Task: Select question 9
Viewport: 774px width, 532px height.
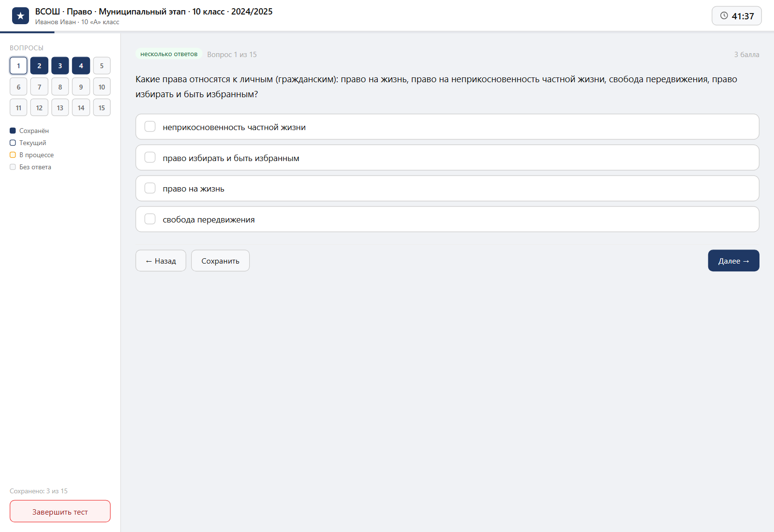Action: 81,87
